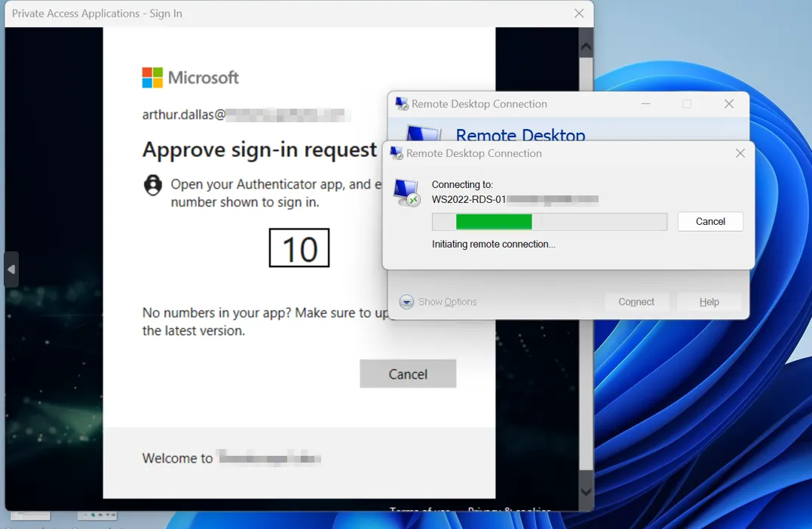Click the Connect button in Remote Desktop
This screenshot has height=529, width=812.
point(636,302)
